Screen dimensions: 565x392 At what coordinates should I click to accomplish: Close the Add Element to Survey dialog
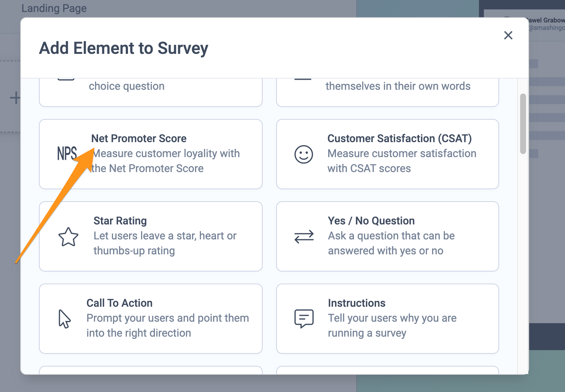pos(508,36)
